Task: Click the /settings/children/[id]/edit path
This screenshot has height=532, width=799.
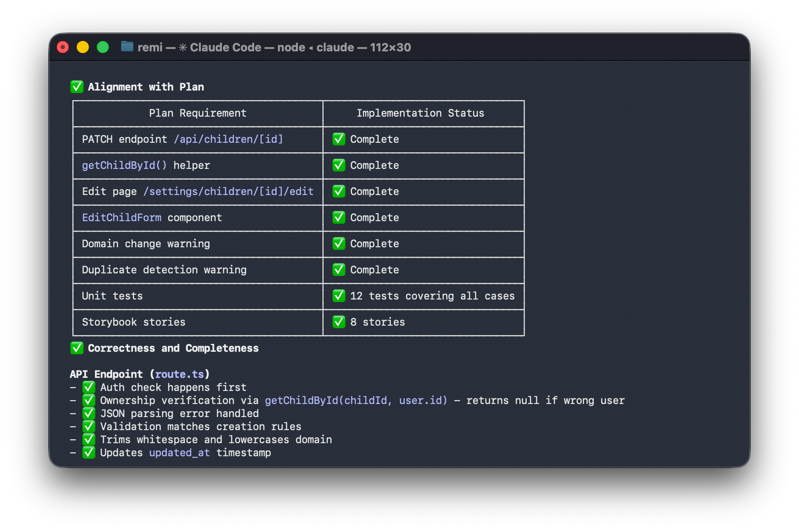Action: click(x=228, y=192)
